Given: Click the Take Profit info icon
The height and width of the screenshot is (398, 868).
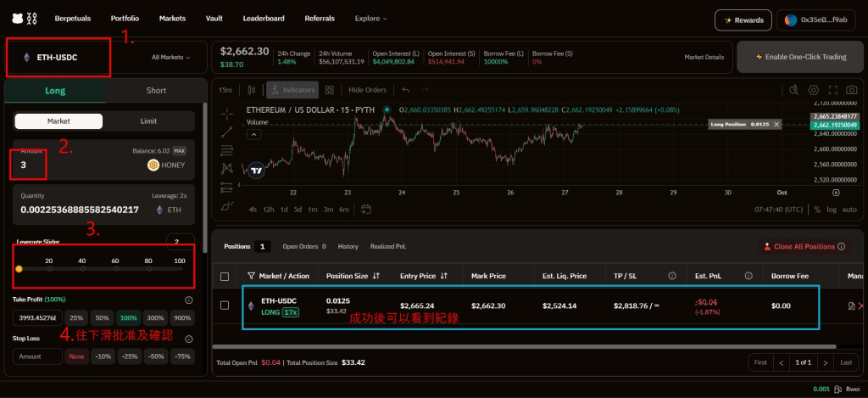Looking at the screenshot, I should coord(188,300).
